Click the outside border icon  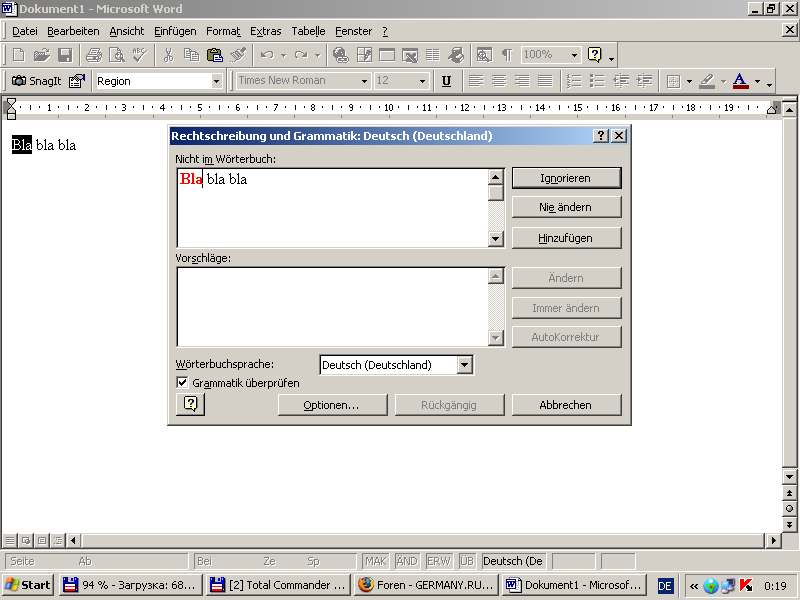[x=673, y=81]
